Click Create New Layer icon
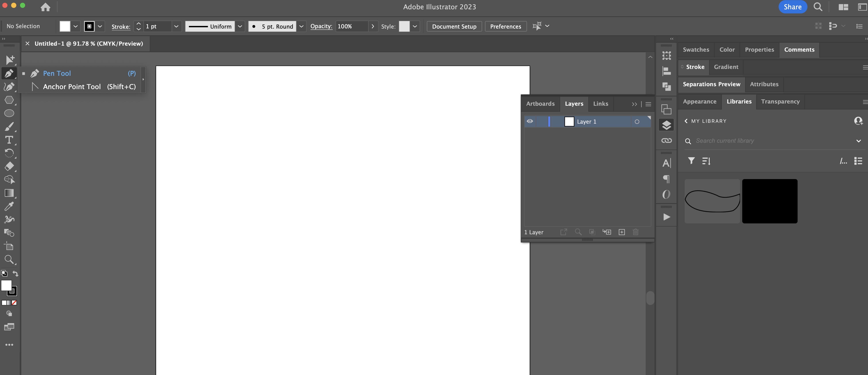Screen dimensions: 868x375 coord(622,232)
